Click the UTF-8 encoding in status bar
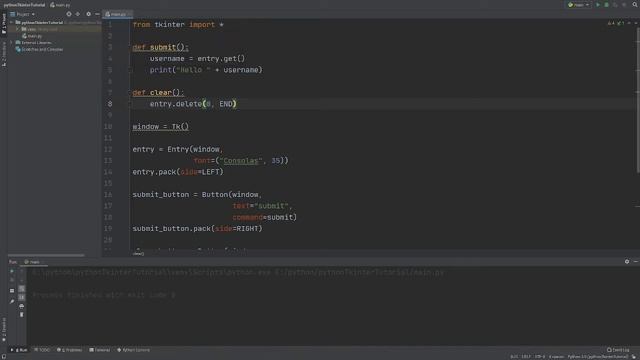 click(x=540, y=357)
